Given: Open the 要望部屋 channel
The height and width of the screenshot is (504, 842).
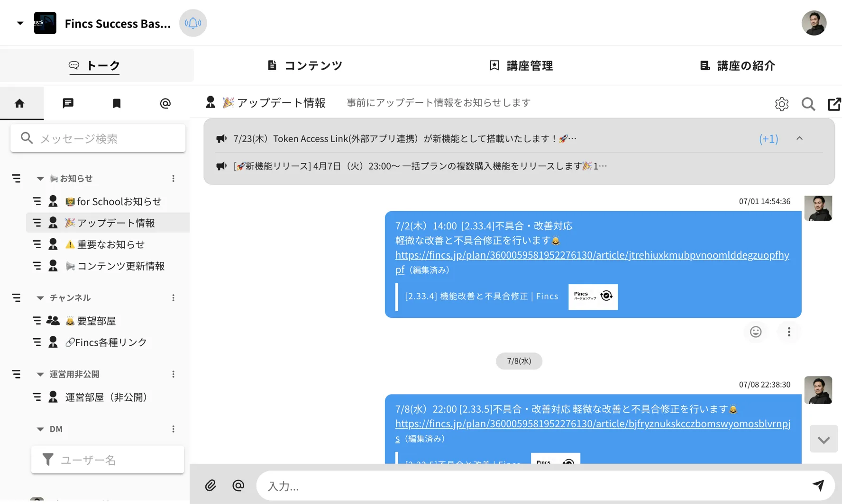Looking at the screenshot, I should pyautogui.click(x=91, y=321).
